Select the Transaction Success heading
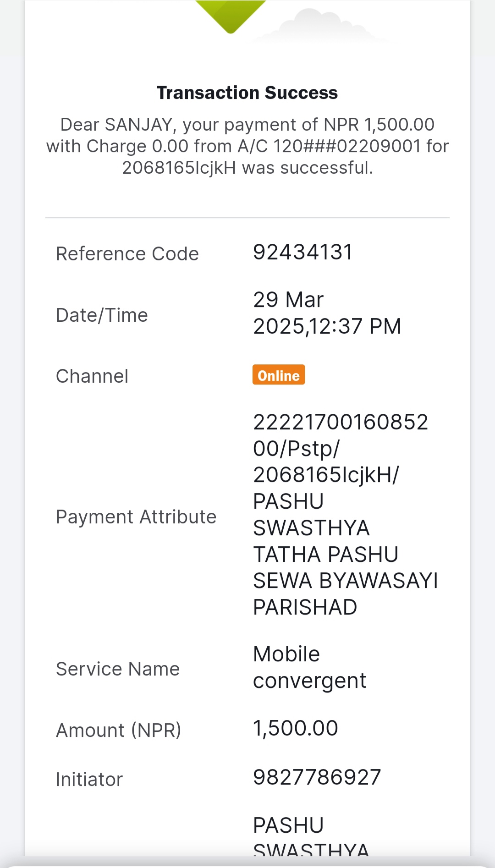 [x=247, y=93]
